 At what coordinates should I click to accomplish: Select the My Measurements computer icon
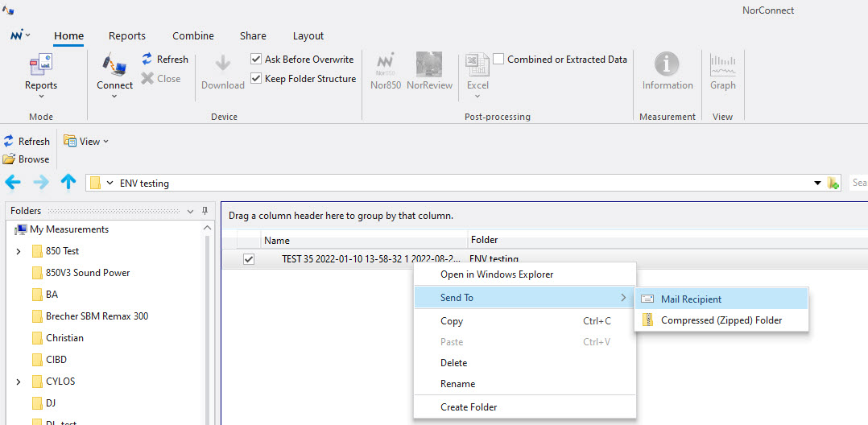21,229
